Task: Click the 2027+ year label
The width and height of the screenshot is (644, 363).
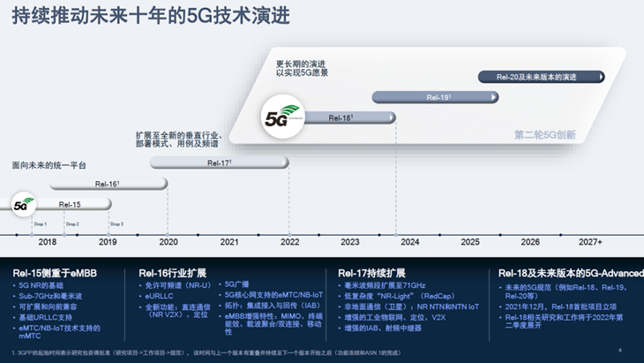Action: click(590, 242)
